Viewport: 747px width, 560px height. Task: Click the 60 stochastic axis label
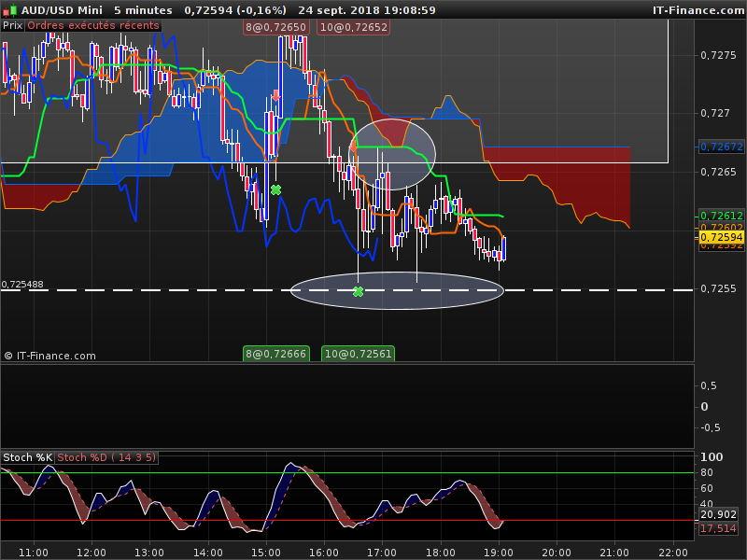click(707, 488)
